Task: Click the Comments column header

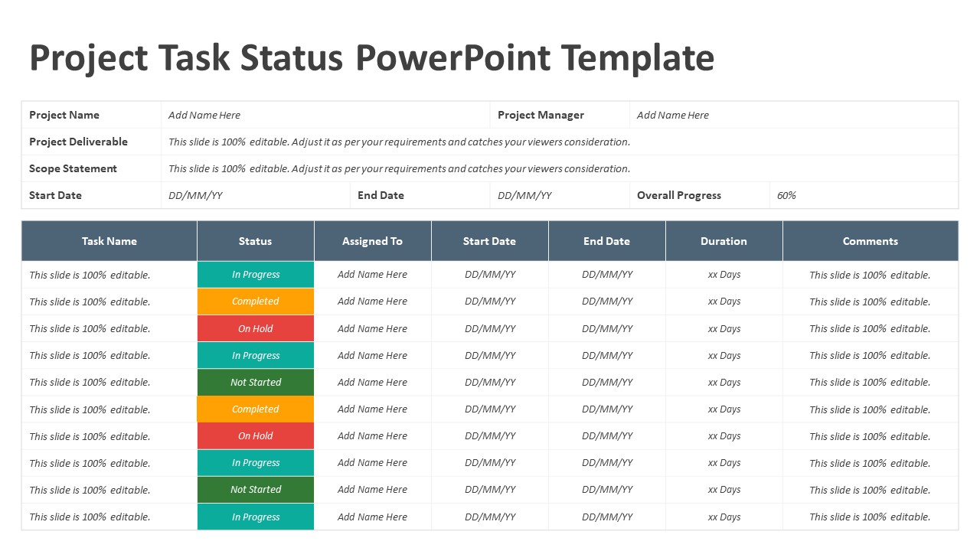Action: (870, 241)
